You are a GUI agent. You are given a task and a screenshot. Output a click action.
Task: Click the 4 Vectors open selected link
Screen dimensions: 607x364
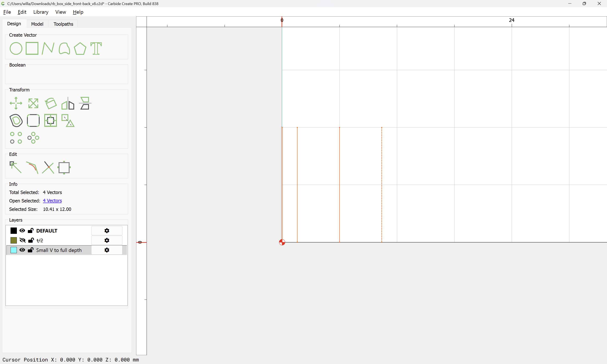(52, 201)
